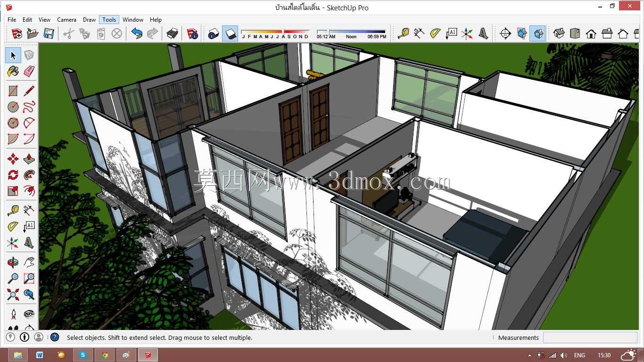Click the Print icon in the toolbar
The image size is (644, 362).
pyautogui.click(x=173, y=33)
